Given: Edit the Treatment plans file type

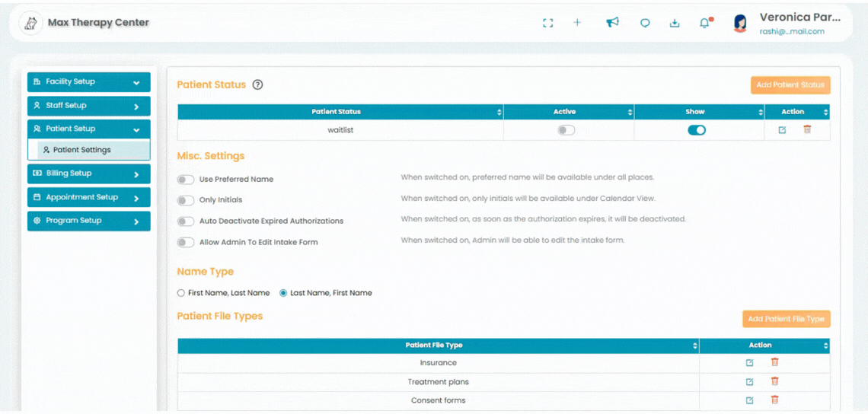Looking at the screenshot, I should tap(749, 382).
